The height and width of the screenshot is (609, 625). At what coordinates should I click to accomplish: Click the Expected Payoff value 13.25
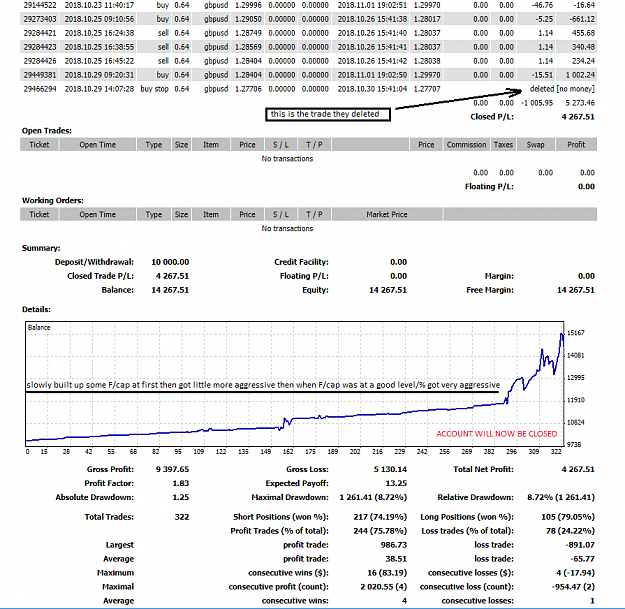[396, 483]
